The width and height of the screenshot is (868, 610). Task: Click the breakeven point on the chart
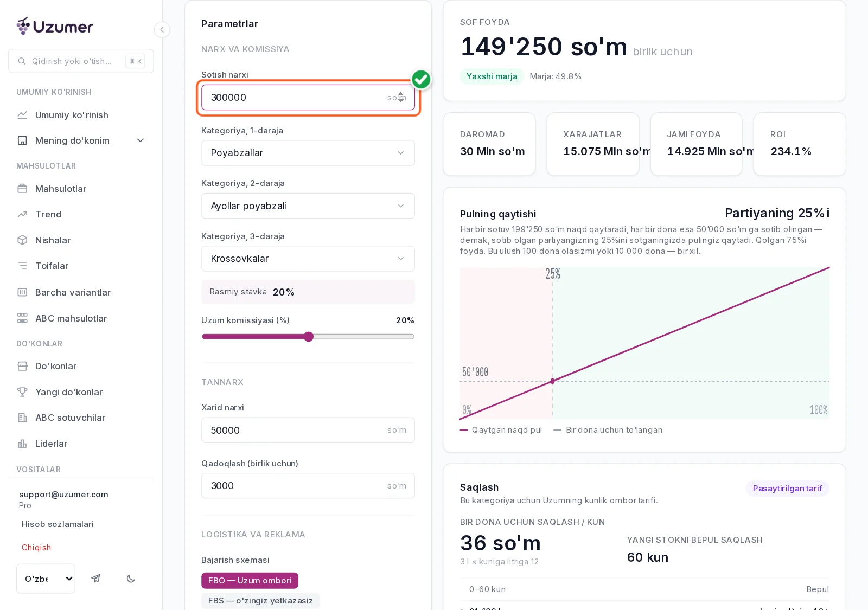[553, 381]
